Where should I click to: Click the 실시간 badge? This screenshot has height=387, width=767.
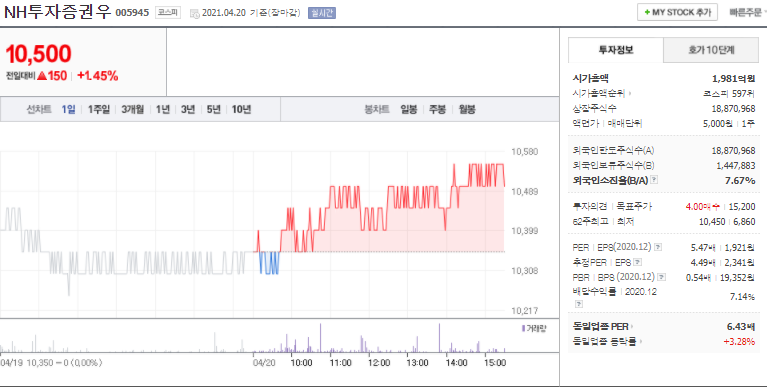pos(321,13)
